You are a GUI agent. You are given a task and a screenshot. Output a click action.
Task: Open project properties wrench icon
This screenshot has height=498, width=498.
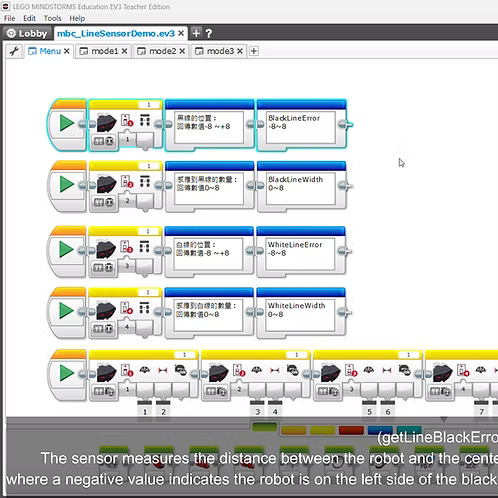[x=14, y=51]
